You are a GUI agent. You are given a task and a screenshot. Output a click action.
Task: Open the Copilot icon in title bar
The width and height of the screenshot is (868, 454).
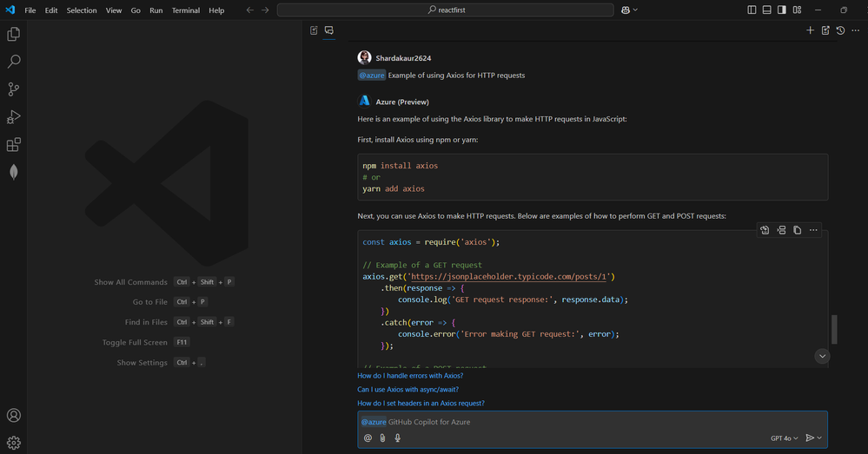(x=626, y=10)
